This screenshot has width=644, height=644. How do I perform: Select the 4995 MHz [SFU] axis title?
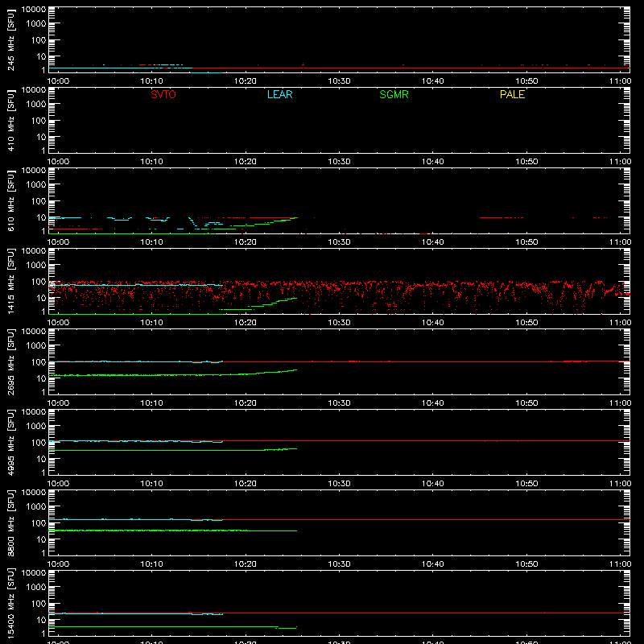[x=11, y=442]
